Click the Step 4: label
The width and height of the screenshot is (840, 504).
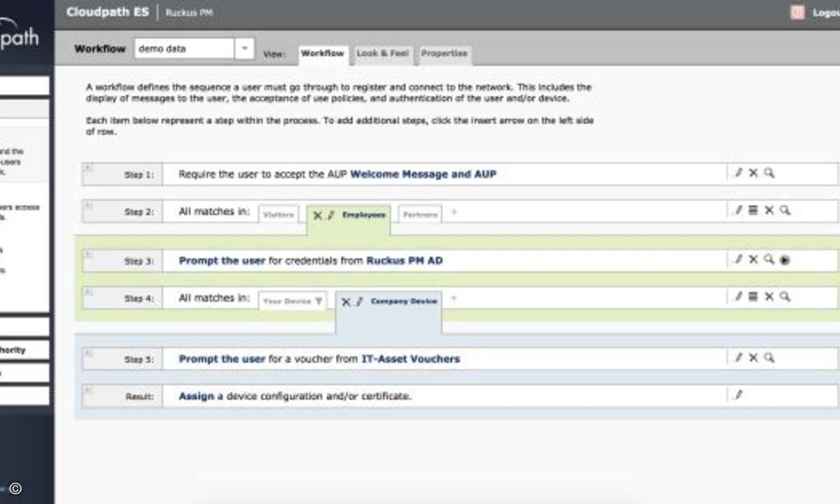click(x=139, y=297)
